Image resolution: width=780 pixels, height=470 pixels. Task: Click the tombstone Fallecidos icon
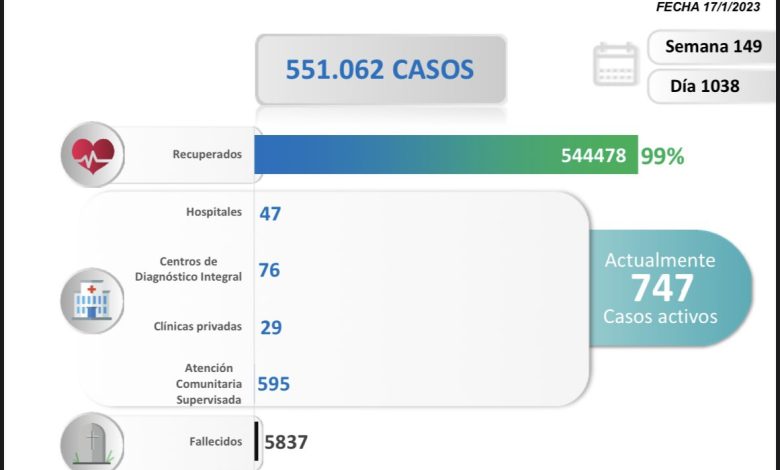click(x=92, y=443)
